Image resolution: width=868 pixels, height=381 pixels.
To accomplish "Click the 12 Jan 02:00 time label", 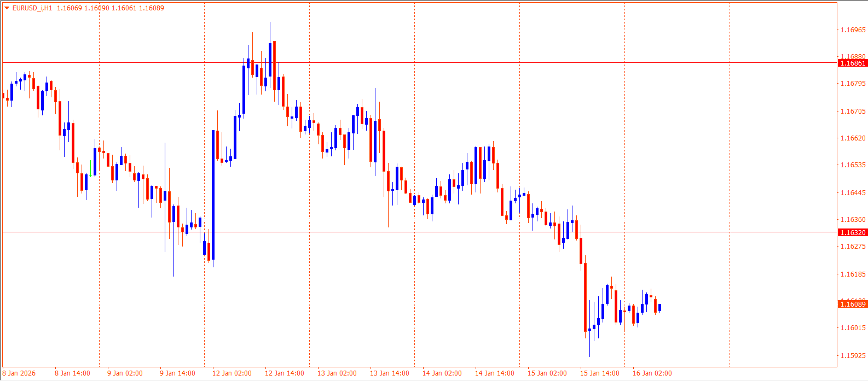I will coord(232,373).
